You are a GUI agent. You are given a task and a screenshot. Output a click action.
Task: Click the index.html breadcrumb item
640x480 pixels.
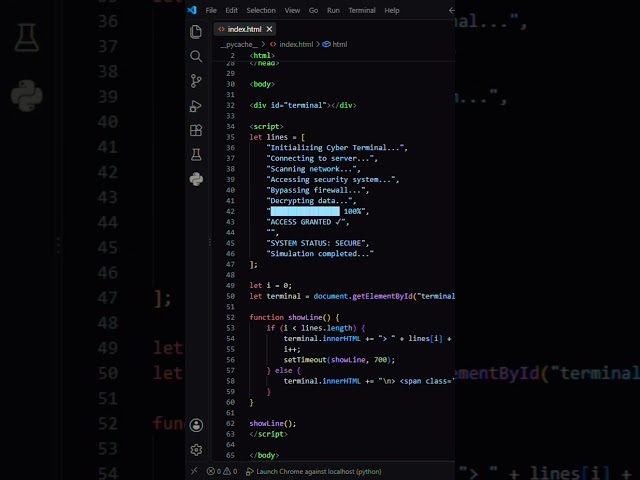point(291,44)
